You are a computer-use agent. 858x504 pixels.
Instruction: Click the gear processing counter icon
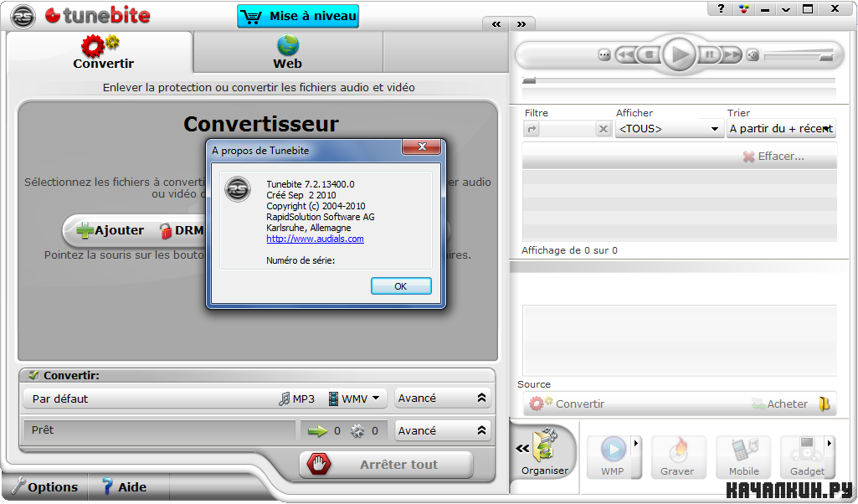(x=357, y=431)
